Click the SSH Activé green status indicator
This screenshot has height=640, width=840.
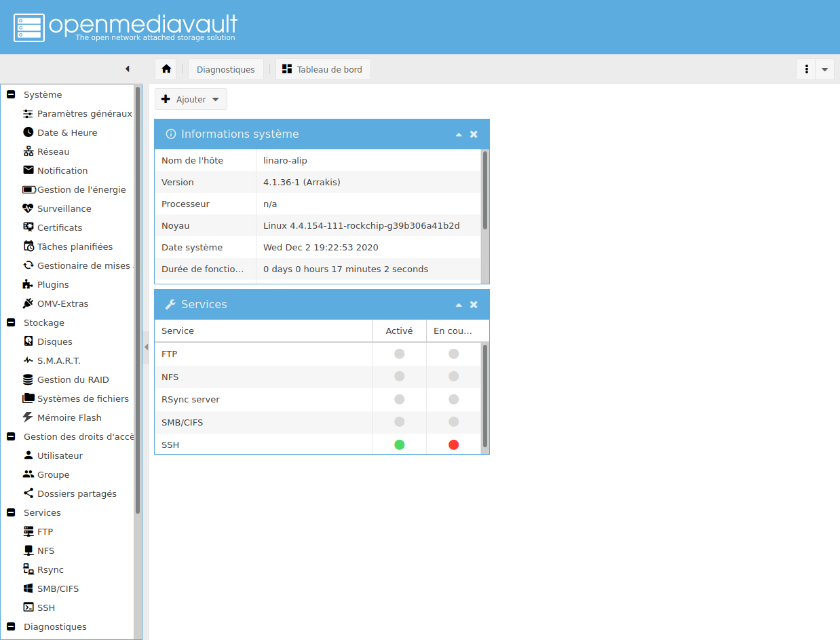pyautogui.click(x=399, y=445)
